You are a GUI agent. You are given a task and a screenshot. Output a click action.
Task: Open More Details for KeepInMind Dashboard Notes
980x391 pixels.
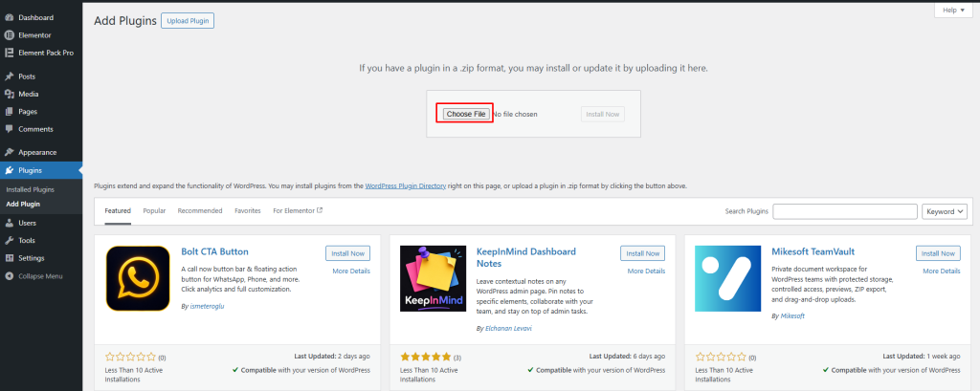(x=646, y=272)
